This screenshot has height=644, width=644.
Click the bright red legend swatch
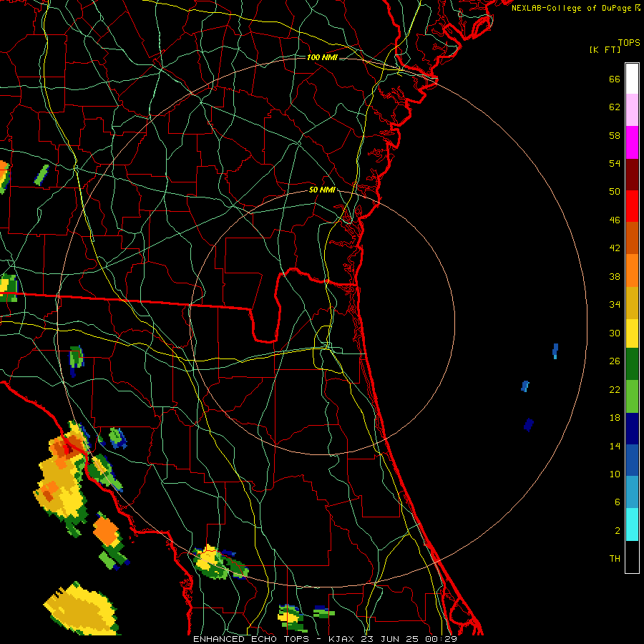pyautogui.click(x=632, y=206)
